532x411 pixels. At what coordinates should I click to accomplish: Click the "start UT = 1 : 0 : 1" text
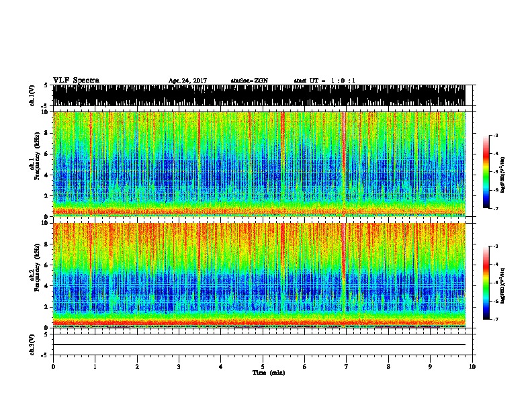click(x=324, y=81)
